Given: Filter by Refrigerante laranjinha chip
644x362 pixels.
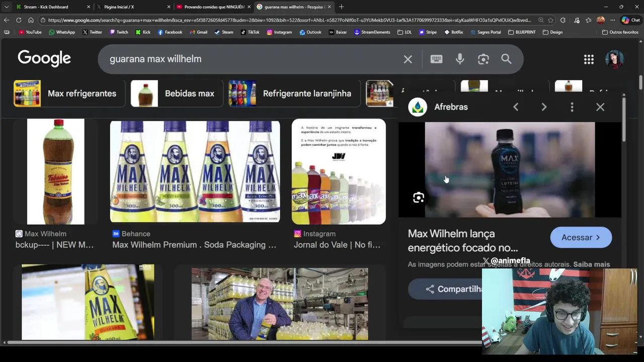Looking at the screenshot, I should [294, 94].
